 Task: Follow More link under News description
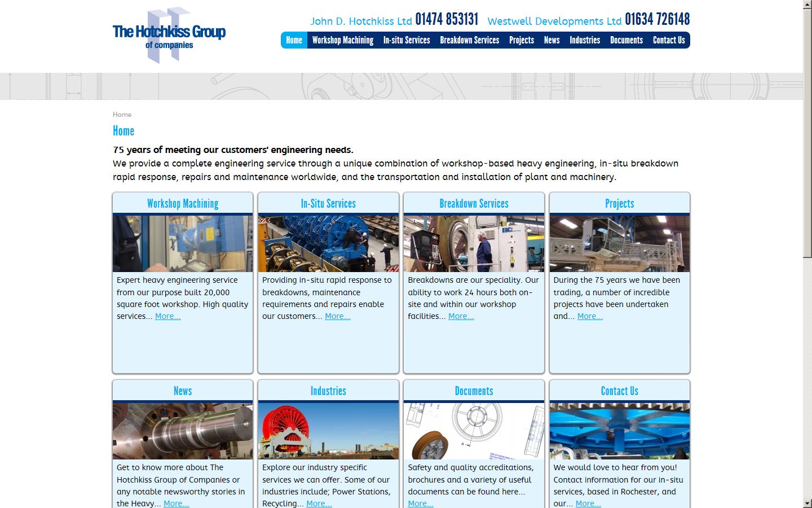[x=176, y=503]
